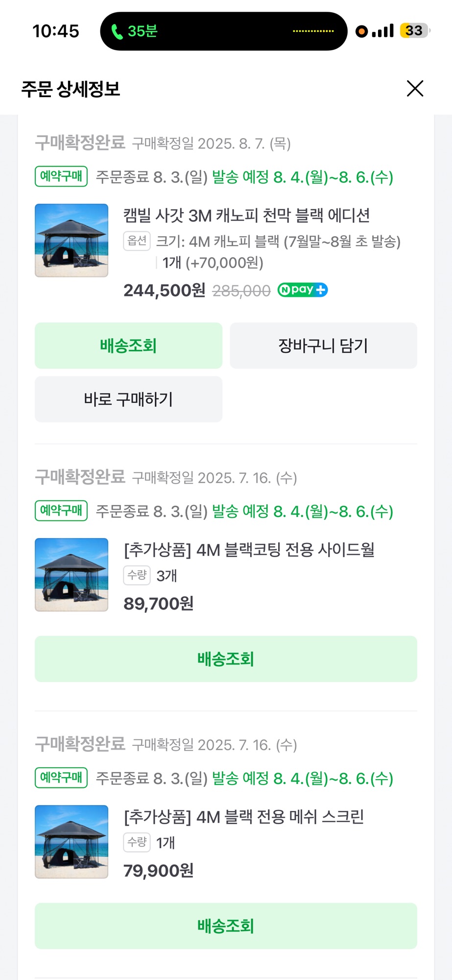This screenshot has height=980, width=452.
Task: Tap the quantity badge for the mesh screen item
Action: (x=137, y=842)
